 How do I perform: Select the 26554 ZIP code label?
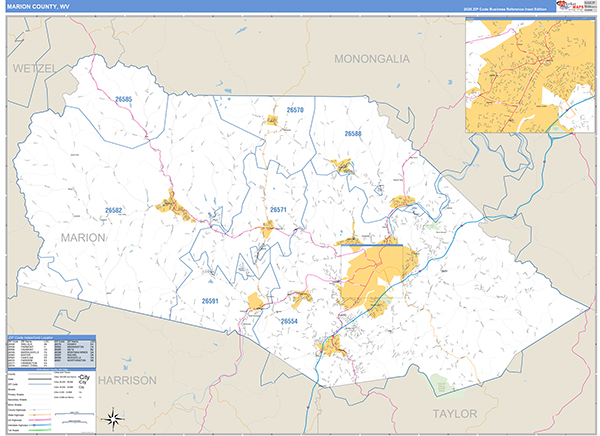289,321
